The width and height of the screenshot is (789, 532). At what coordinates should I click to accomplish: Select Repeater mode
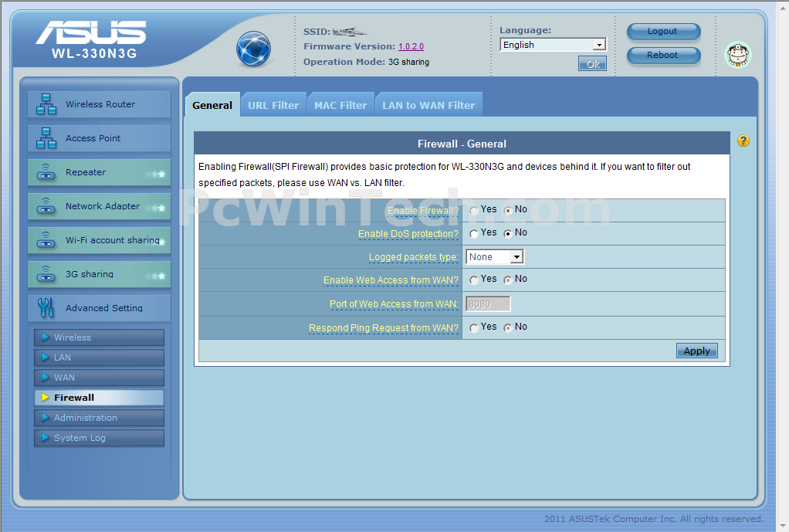[x=99, y=172]
